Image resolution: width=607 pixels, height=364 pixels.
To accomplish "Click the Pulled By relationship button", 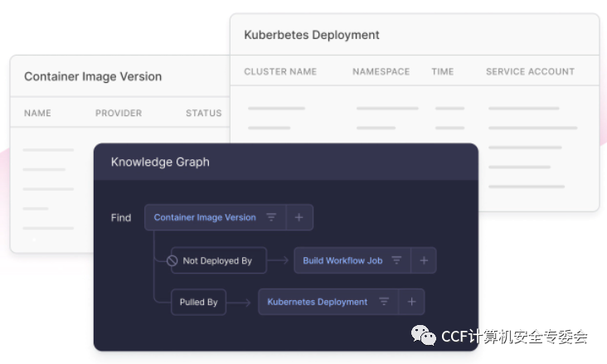I will 198,302.
